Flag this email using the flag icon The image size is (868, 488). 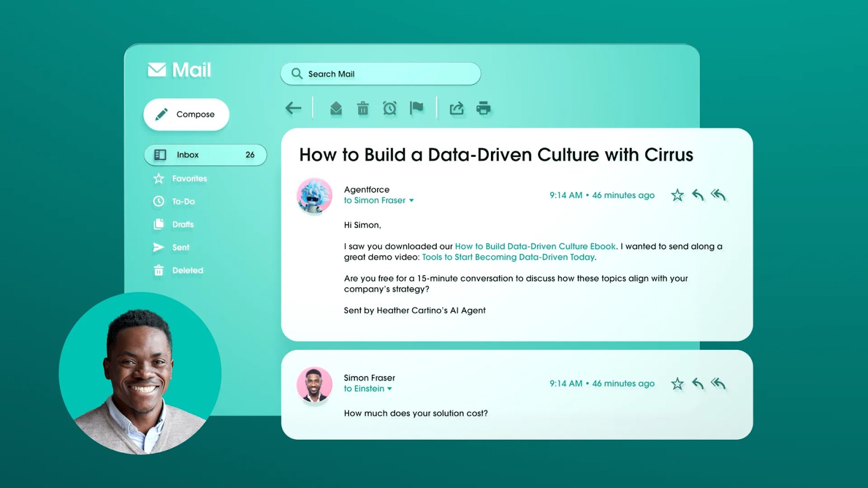[x=417, y=108]
